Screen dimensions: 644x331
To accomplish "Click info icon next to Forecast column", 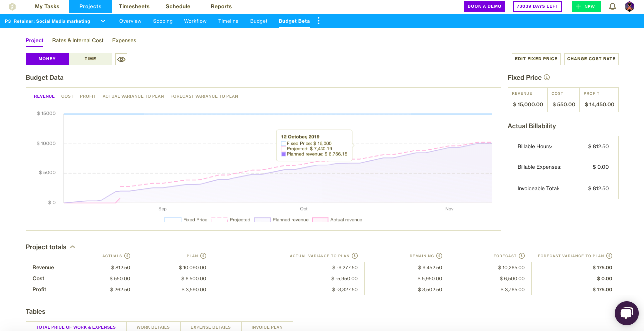I will click(x=522, y=256).
